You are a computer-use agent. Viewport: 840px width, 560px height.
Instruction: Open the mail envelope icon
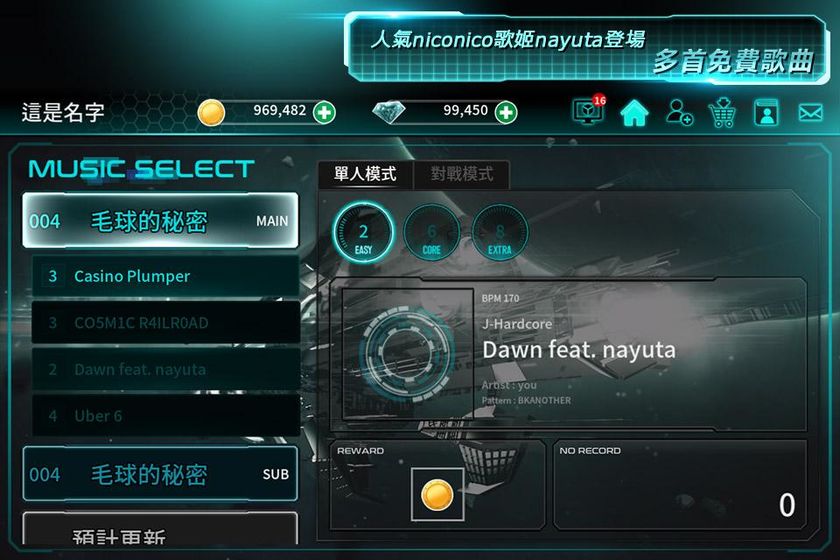point(810,113)
